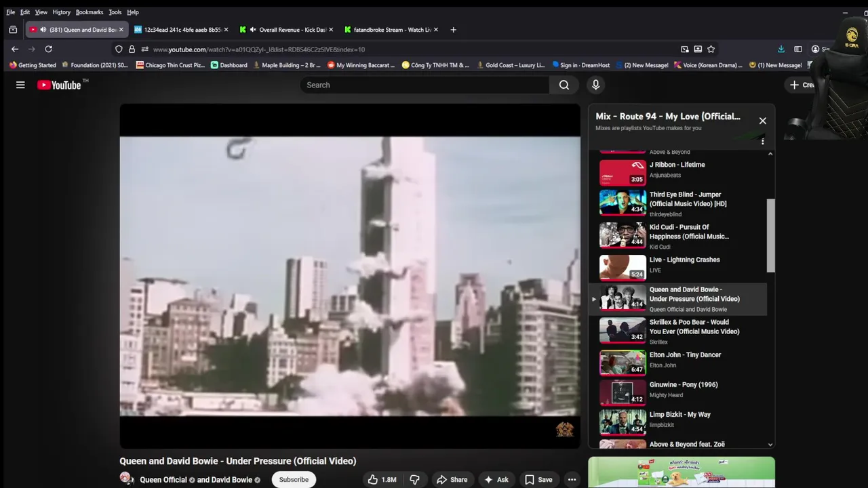Open the Help menu
Viewport: 868px width, 488px height.
pyautogui.click(x=133, y=12)
